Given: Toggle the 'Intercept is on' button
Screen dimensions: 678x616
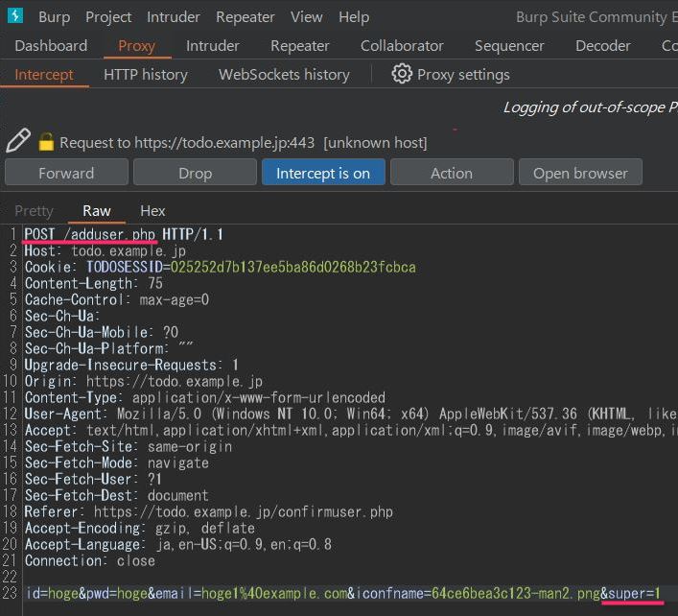Looking at the screenshot, I should pyautogui.click(x=323, y=173).
